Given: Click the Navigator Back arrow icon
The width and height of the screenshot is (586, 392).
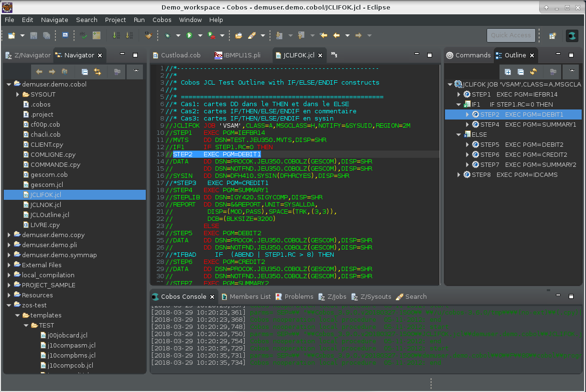Looking at the screenshot, I should [x=39, y=72].
